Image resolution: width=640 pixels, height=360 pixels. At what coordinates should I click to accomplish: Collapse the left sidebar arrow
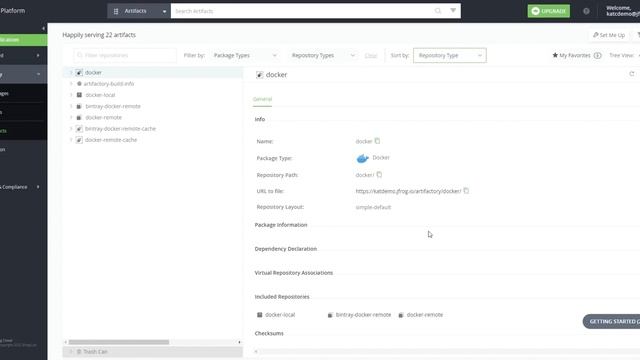[x=43, y=28]
